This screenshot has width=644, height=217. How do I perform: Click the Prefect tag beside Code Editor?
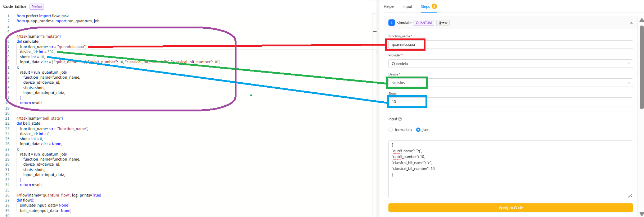(36, 6)
